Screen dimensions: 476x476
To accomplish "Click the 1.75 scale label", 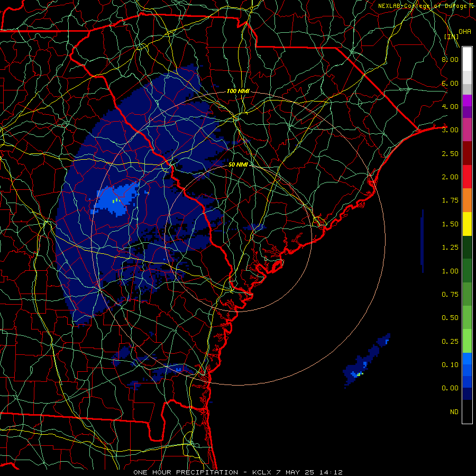I will point(450,200).
